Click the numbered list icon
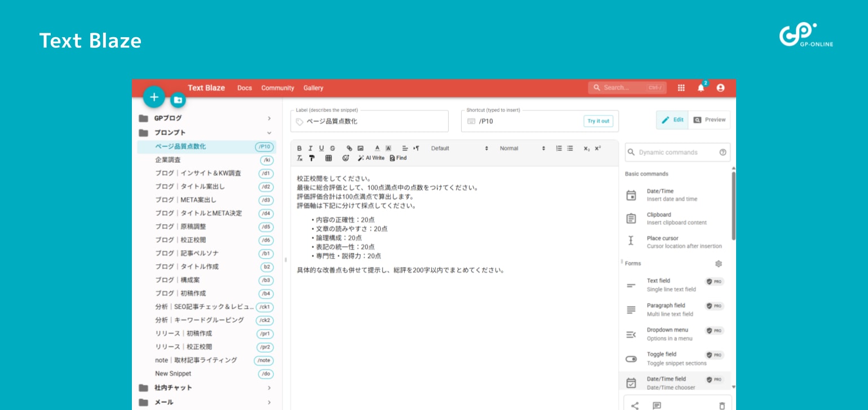 point(559,148)
